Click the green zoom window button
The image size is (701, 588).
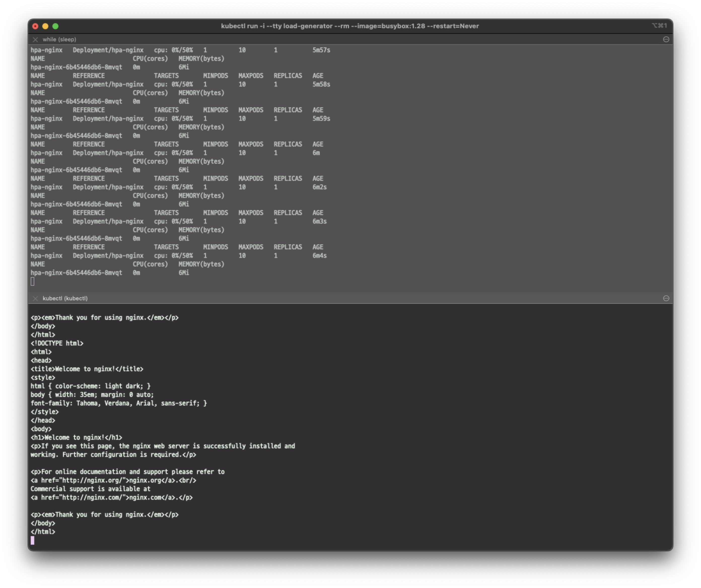tap(55, 26)
